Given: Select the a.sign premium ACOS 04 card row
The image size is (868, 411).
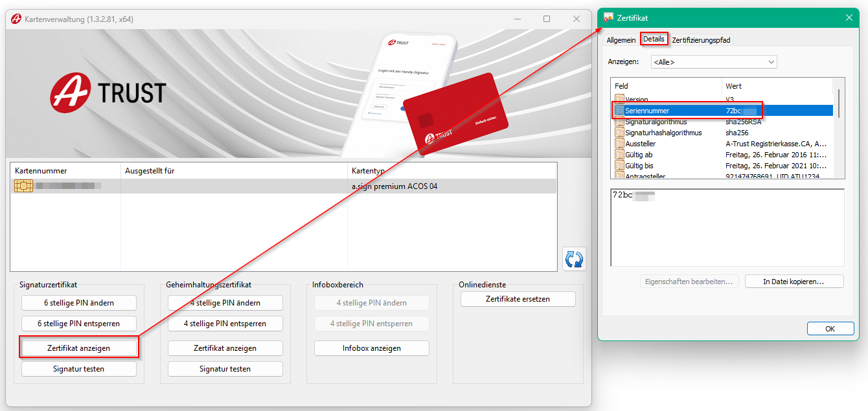Looking at the screenshot, I should coord(283,186).
